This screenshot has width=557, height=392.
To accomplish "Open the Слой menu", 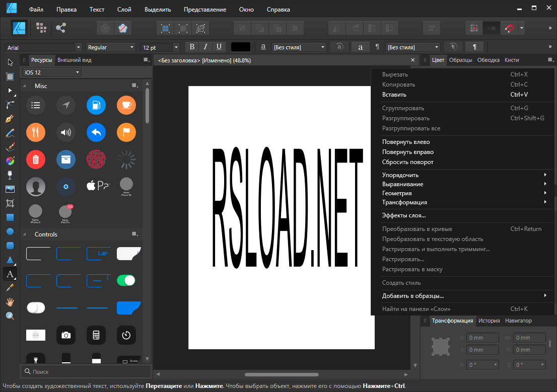I will coord(124,10).
